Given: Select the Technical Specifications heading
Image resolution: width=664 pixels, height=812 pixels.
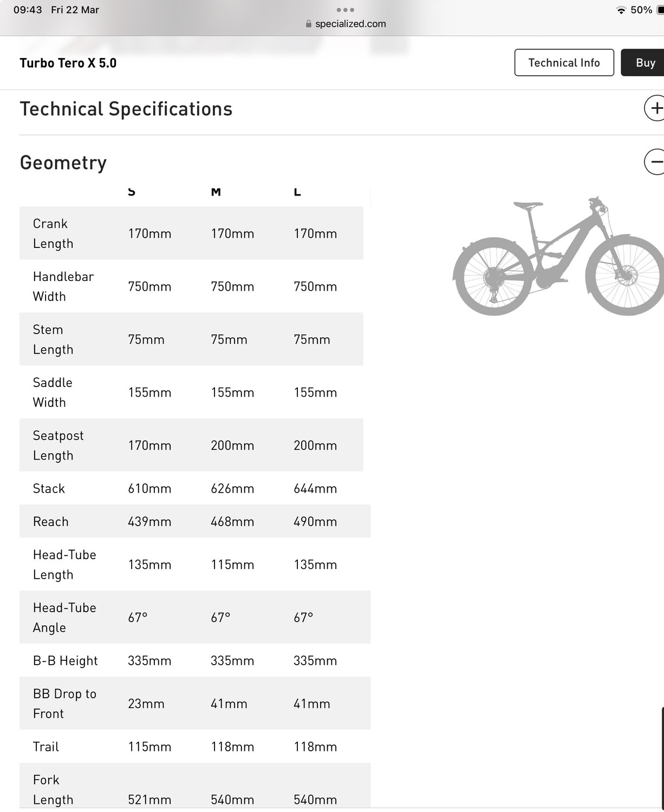Looking at the screenshot, I should (126, 109).
